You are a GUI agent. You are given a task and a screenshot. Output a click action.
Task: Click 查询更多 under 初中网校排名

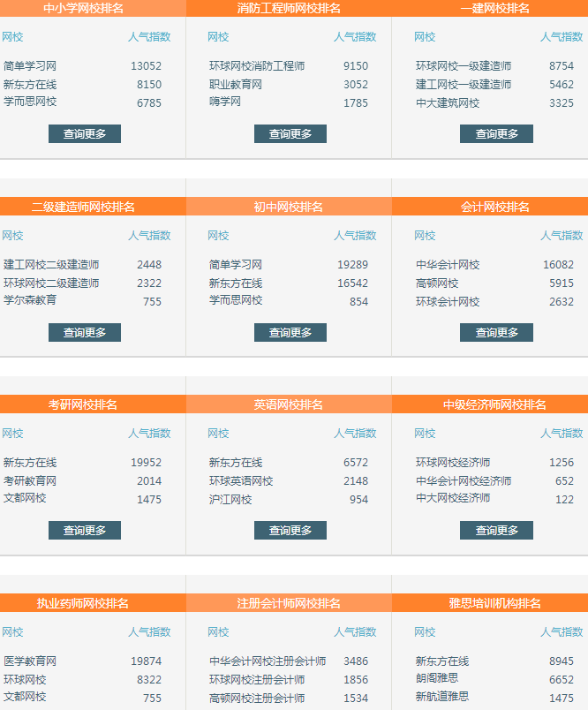290,332
